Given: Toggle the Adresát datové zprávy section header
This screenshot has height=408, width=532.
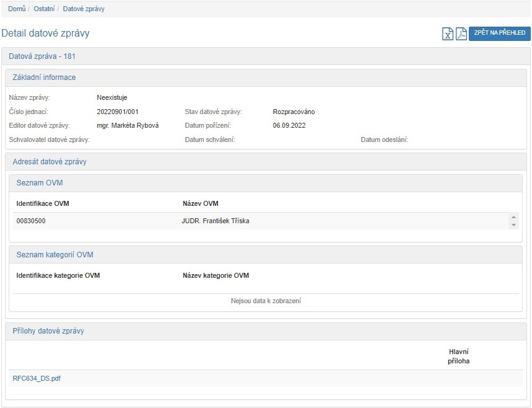Looking at the screenshot, I should point(50,162).
